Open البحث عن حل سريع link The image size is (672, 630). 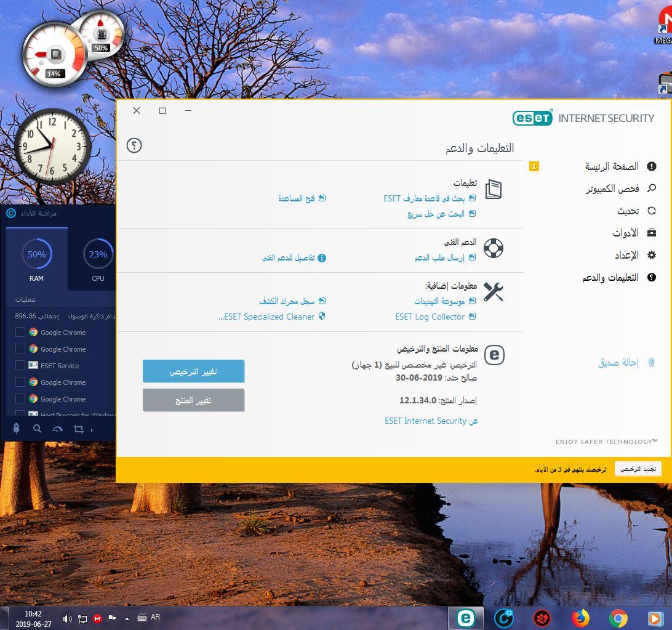click(436, 214)
